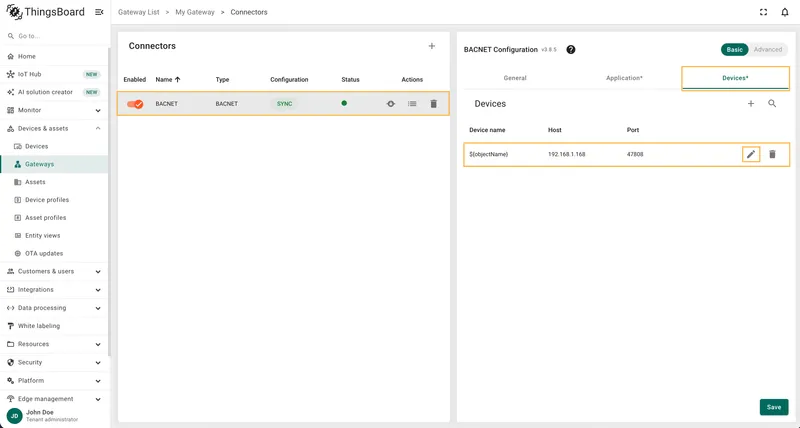Sort connectors by Name column
This screenshot has width=800, height=428.
(168, 80)
